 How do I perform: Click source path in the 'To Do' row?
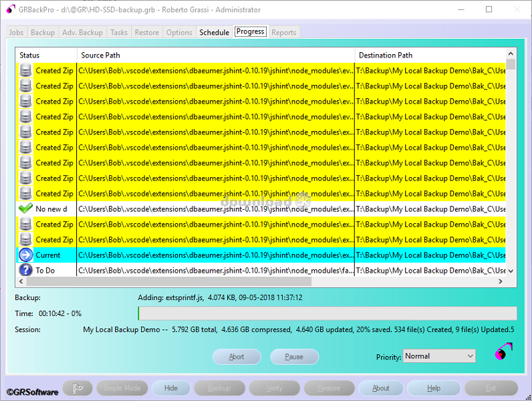click(x=216, y=271)
